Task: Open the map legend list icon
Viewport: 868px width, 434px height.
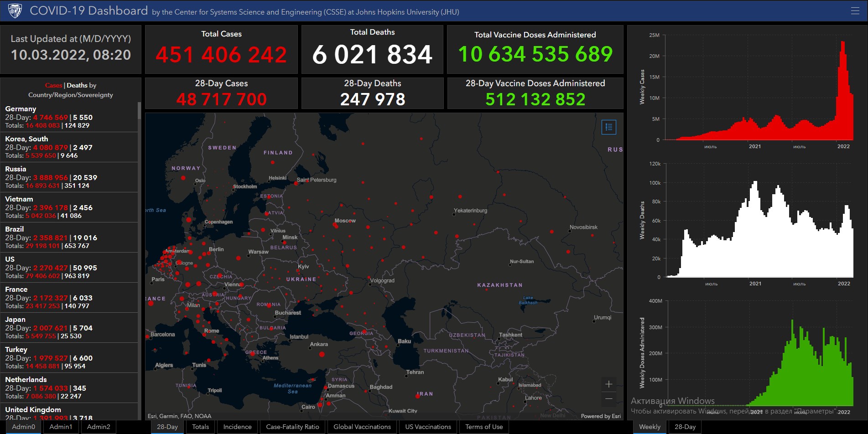Action: 609,127
